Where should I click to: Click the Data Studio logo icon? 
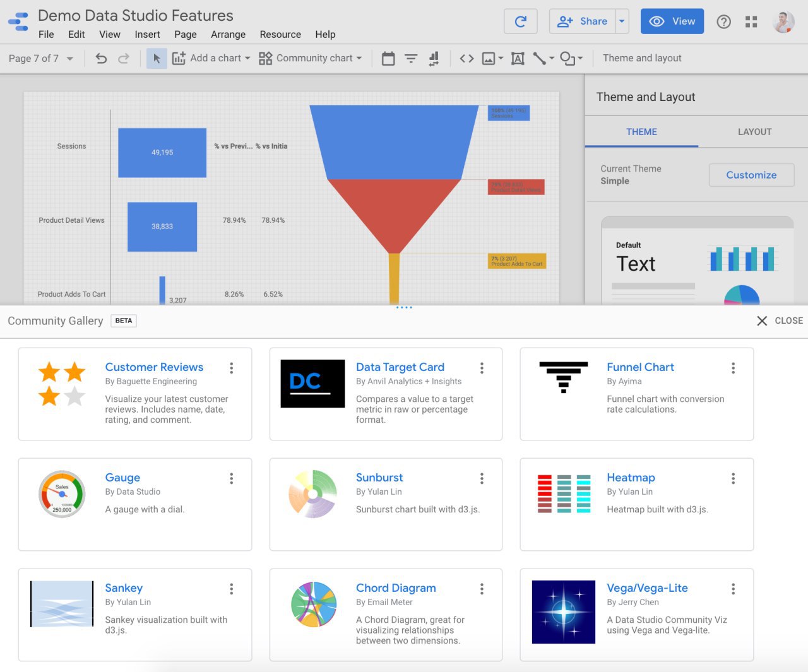tap(18, 21)
